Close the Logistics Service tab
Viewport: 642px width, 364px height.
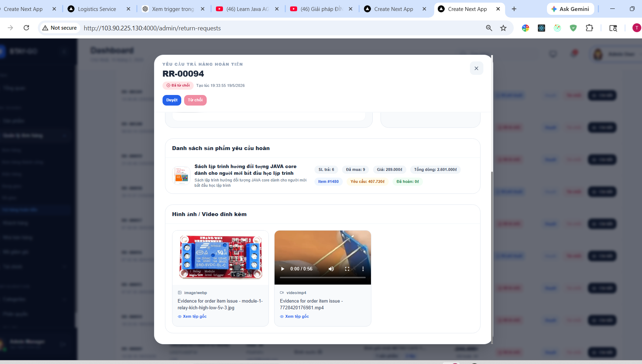click(128, 9)
